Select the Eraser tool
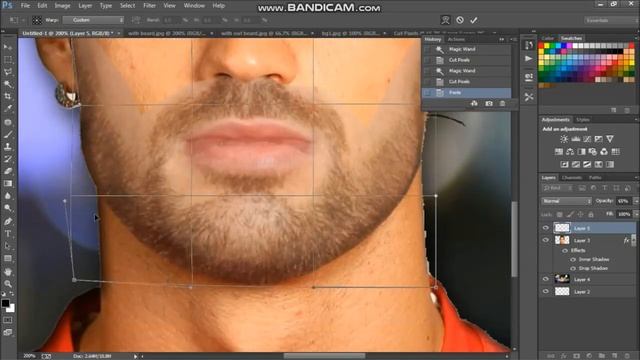 tap(8, 171)
